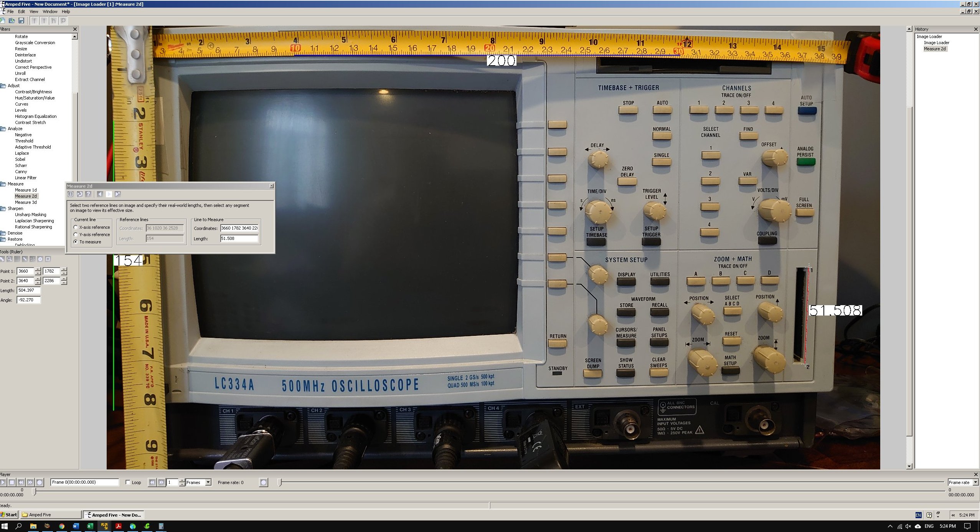Open the File menu
Image resolution: width=980 pixels, height=532 pixels.
point(10,12)
